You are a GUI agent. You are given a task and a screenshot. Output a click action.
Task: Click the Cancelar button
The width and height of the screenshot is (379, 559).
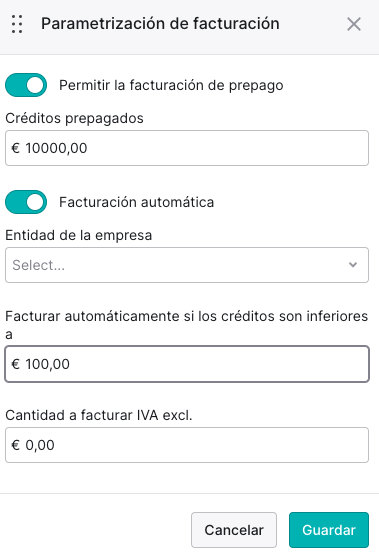point(234,530)
